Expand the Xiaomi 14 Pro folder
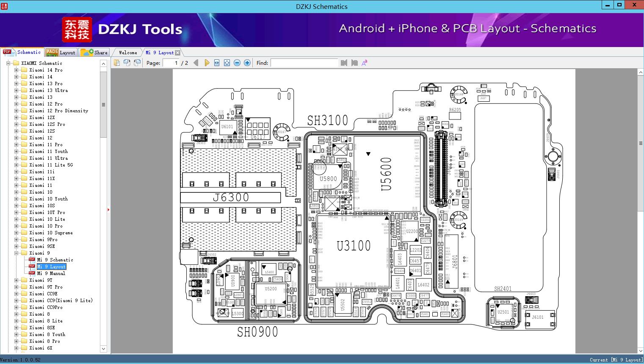The image size is (644, 364). point(17,70)
